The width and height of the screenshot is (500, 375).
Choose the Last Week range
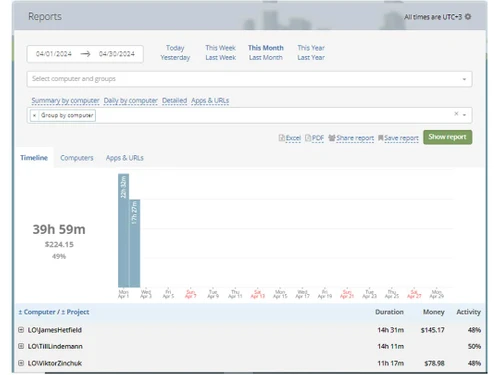(x=220, y=57)
